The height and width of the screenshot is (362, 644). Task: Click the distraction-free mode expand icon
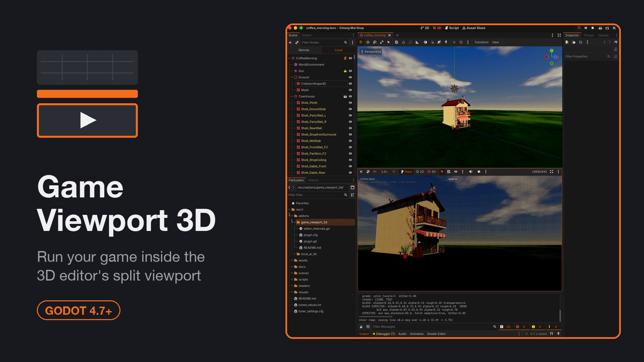pos(559,35)
